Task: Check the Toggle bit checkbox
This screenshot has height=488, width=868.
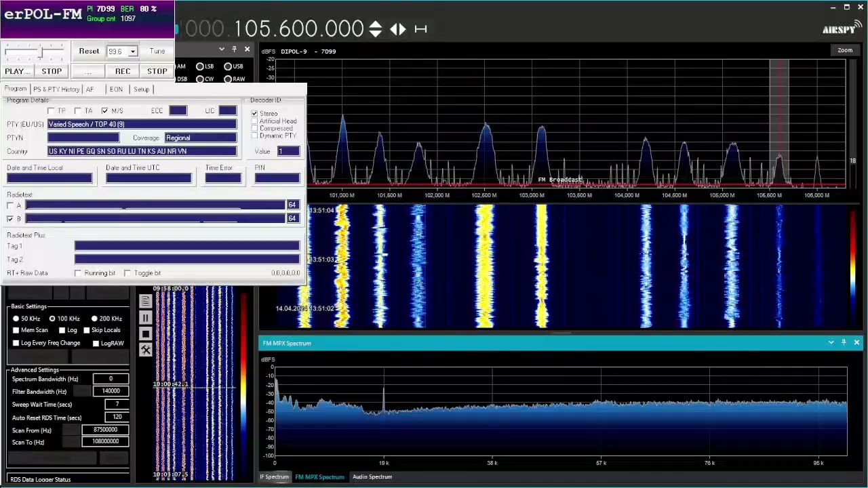Action: 127,273
